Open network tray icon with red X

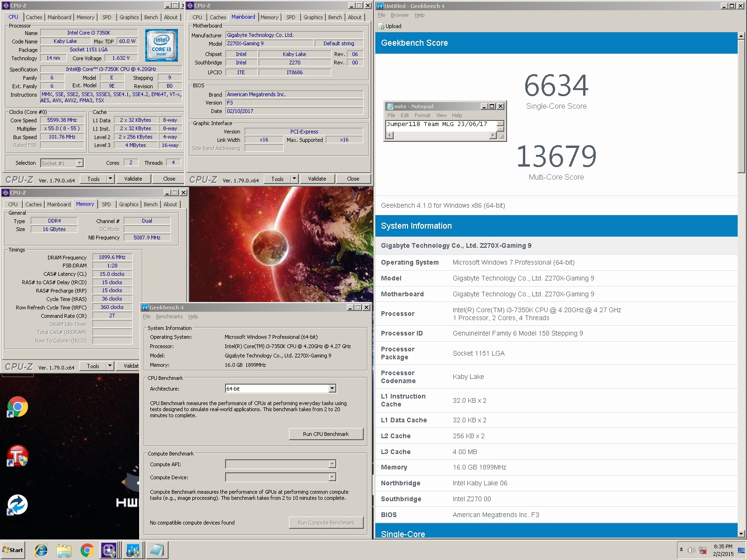pos(703,550)
